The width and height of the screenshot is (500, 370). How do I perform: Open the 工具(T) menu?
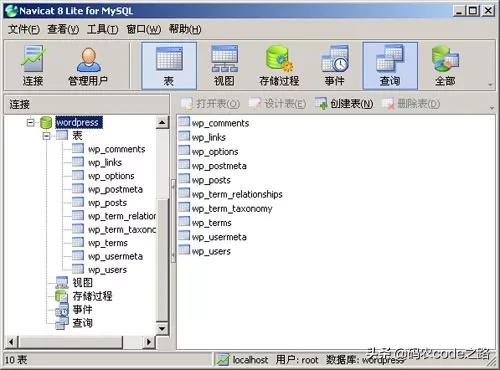tap(103, 29)
